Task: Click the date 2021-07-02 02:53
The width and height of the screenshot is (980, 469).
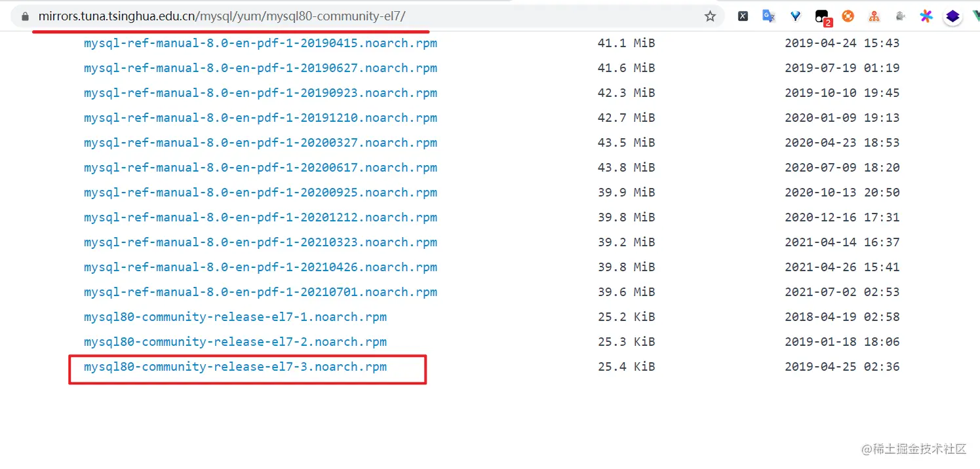Action: [x=842, y=292]
